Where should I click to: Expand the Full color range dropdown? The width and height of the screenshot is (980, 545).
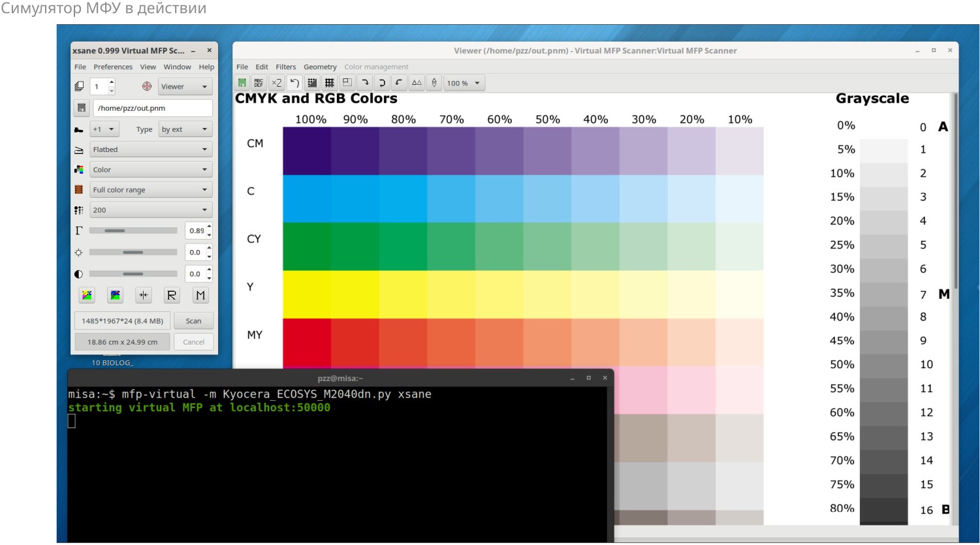[x=151, y=190]
